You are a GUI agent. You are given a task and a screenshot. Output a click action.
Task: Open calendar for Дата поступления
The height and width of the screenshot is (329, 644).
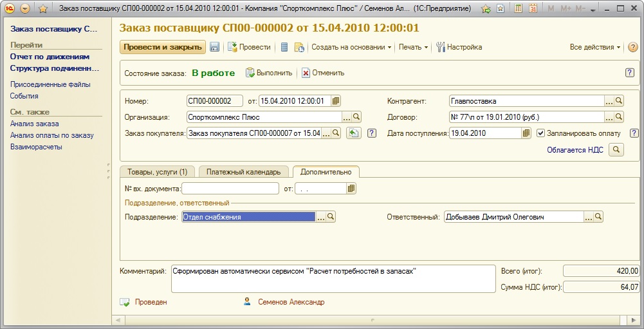tap(526, 133)
